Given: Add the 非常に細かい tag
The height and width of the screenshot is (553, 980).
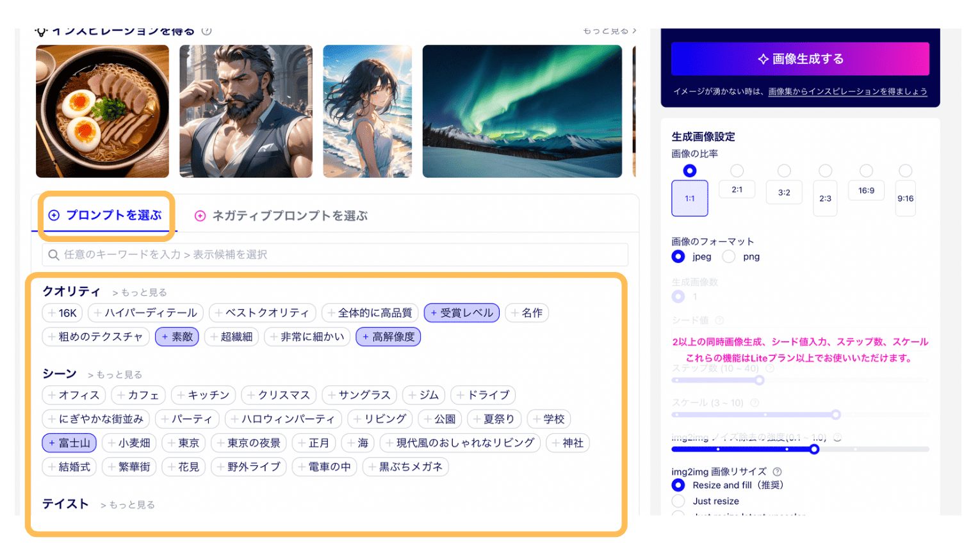Looking at the screenshot, I should [307, 337].
